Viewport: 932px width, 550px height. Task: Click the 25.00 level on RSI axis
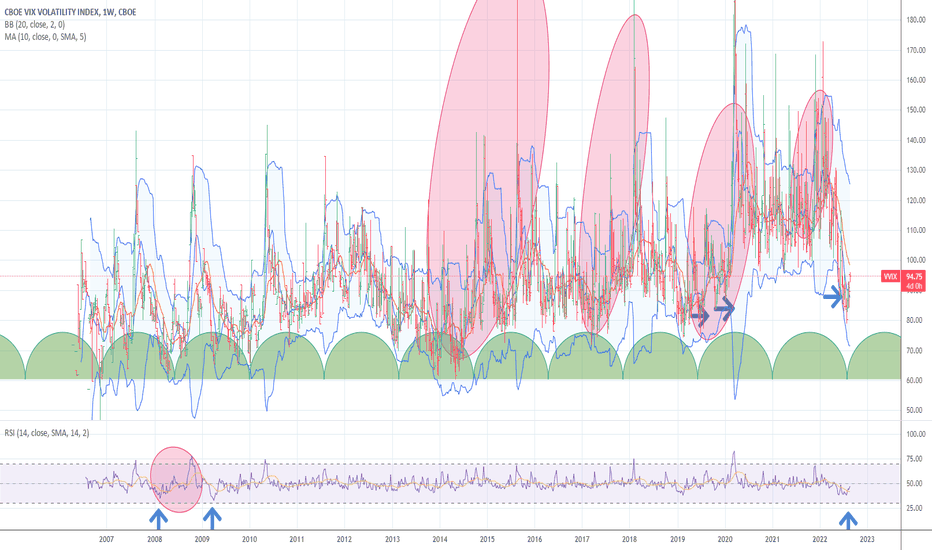[916, 508]
